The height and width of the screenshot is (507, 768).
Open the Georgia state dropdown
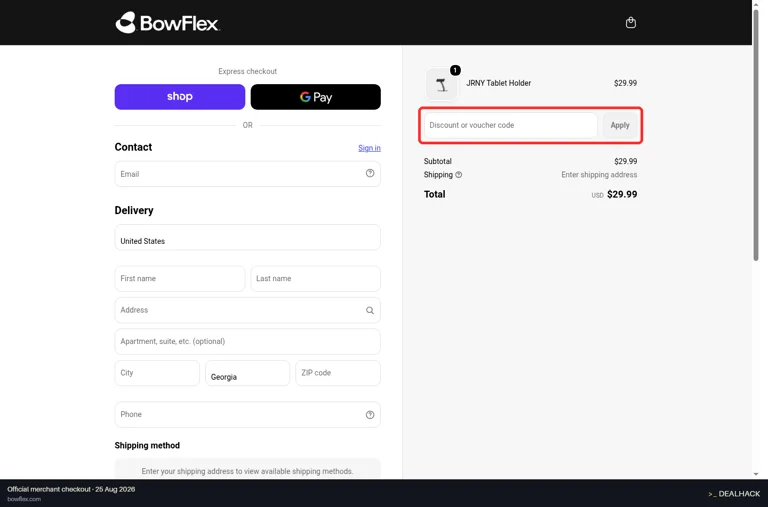247,373
